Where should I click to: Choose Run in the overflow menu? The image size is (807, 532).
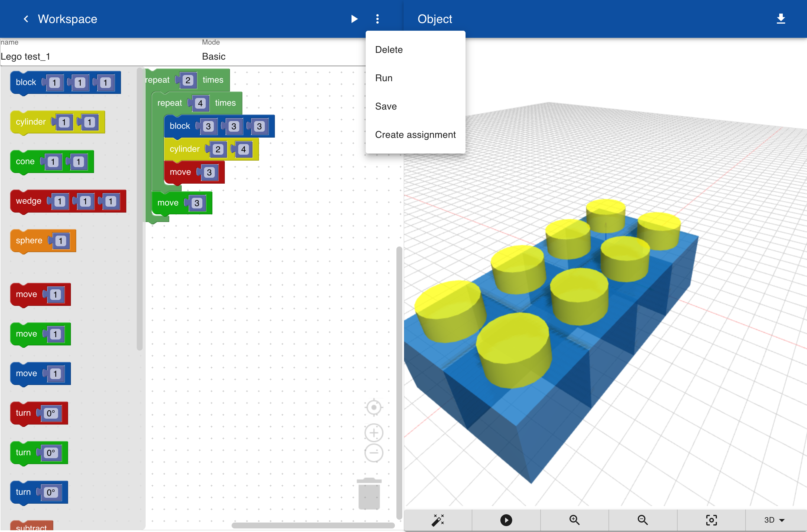coord(415,78)
